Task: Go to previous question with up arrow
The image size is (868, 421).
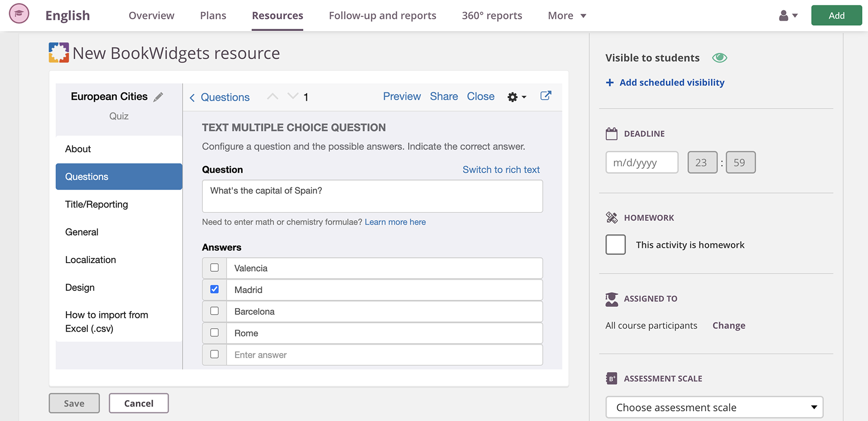Action: [273, 96]
